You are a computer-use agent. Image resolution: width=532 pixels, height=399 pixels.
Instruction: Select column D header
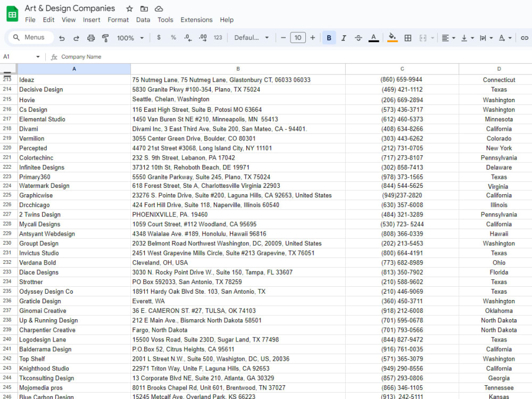(495, 69)
